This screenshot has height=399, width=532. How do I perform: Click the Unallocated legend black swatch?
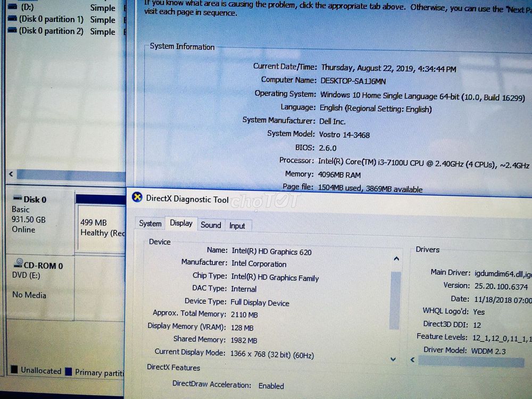[x=14, y=370]
